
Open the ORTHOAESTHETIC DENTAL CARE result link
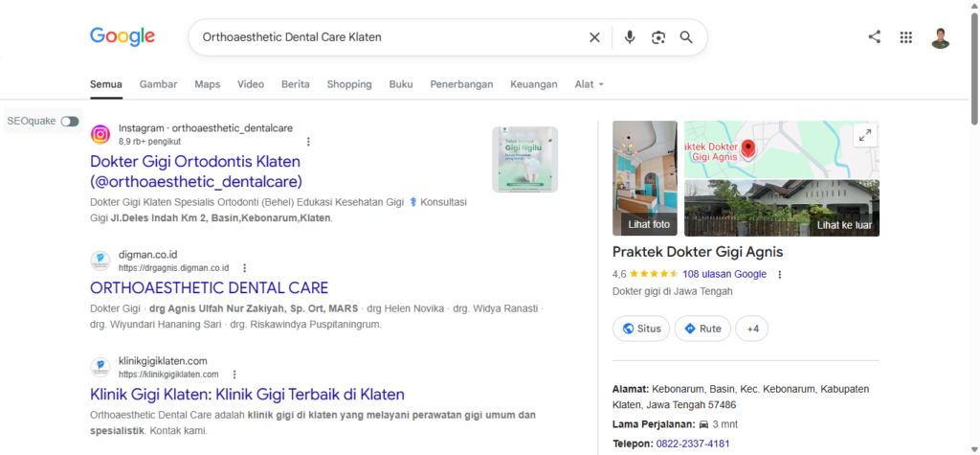tap(210, 288)
